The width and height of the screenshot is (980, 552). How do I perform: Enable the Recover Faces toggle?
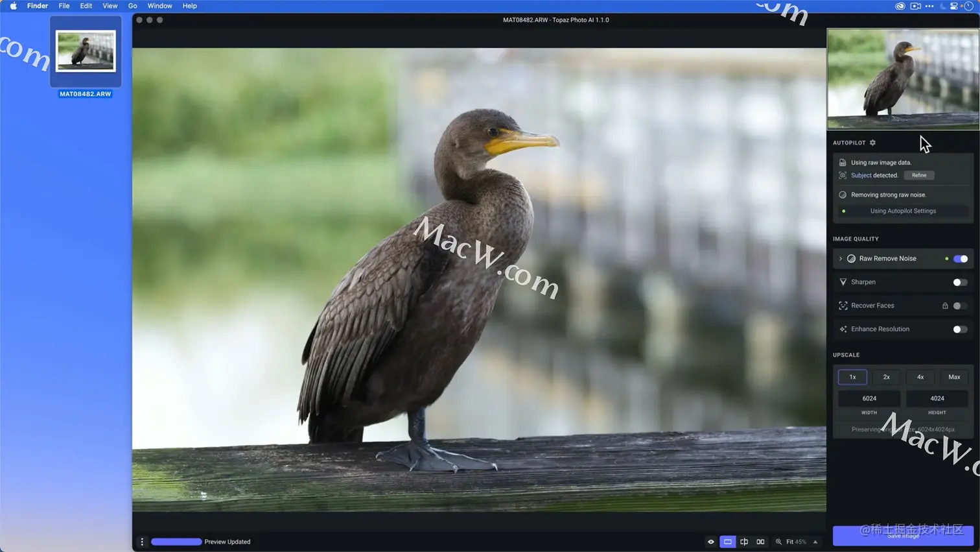(x=961, y=306)
